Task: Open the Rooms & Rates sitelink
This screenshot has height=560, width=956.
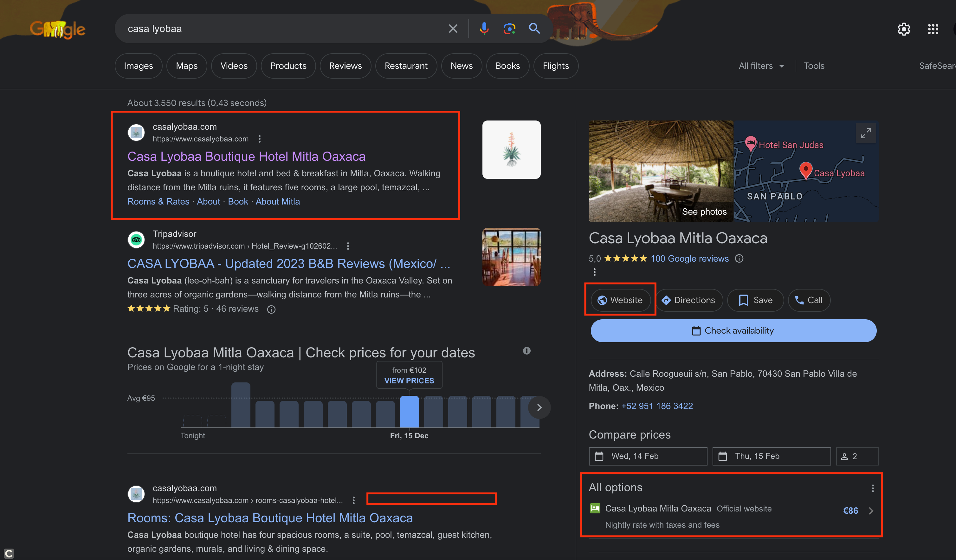Action: pos(158,202)
